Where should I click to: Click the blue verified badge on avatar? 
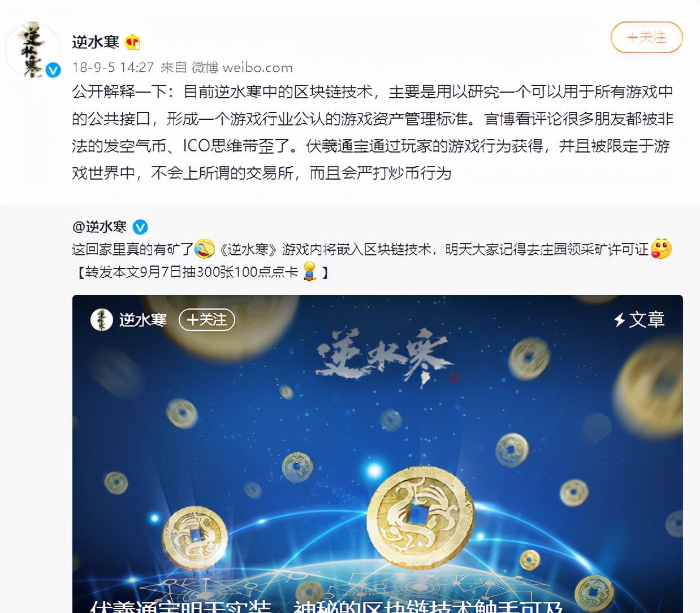click(x=53, y=70)
